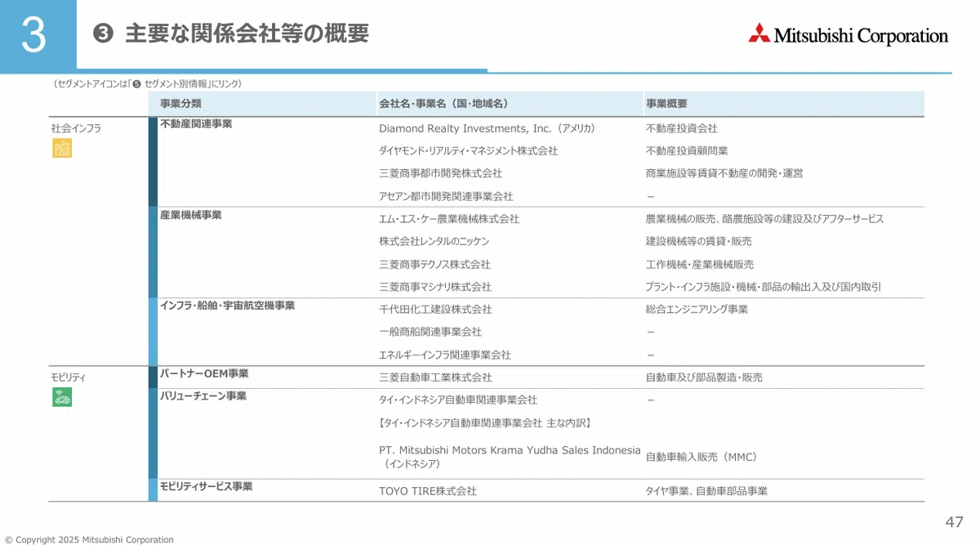Click 千代田化工建設株式会社

[x=436, y=310]
